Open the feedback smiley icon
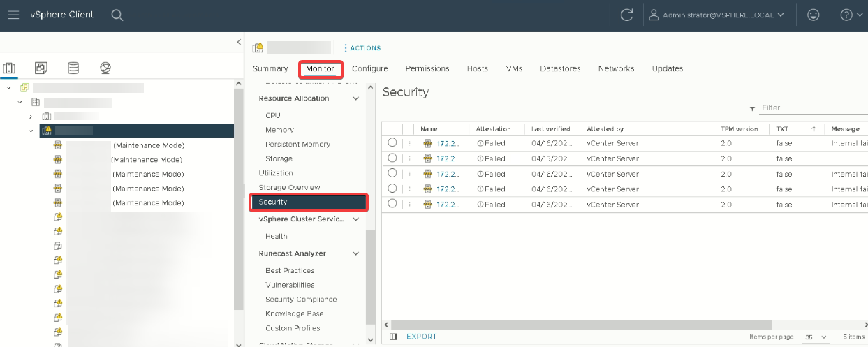The image size is (868, 347). tap(813, 15)
